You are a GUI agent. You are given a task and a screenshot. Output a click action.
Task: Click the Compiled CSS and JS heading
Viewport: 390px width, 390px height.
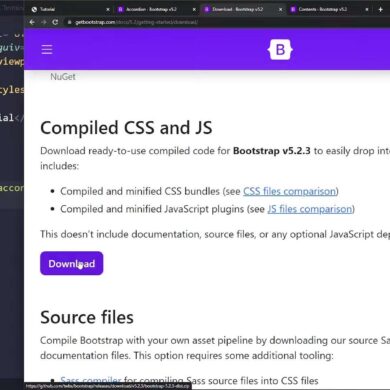point(126,128)
